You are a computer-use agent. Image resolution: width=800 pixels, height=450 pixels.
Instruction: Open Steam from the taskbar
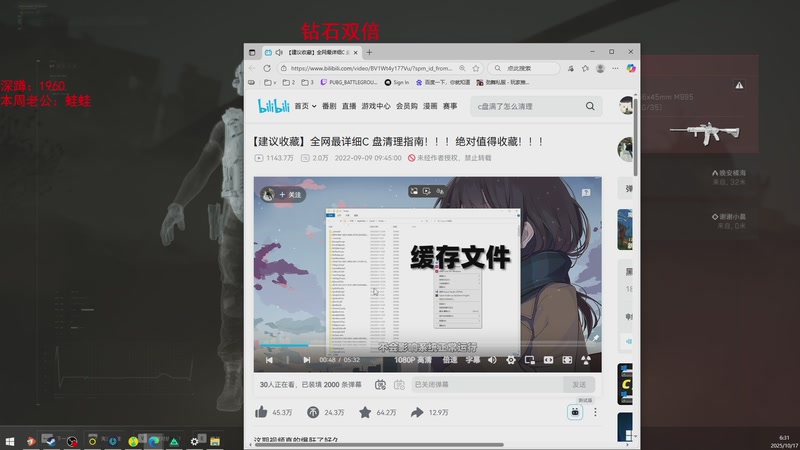click(x=51, y=441)
